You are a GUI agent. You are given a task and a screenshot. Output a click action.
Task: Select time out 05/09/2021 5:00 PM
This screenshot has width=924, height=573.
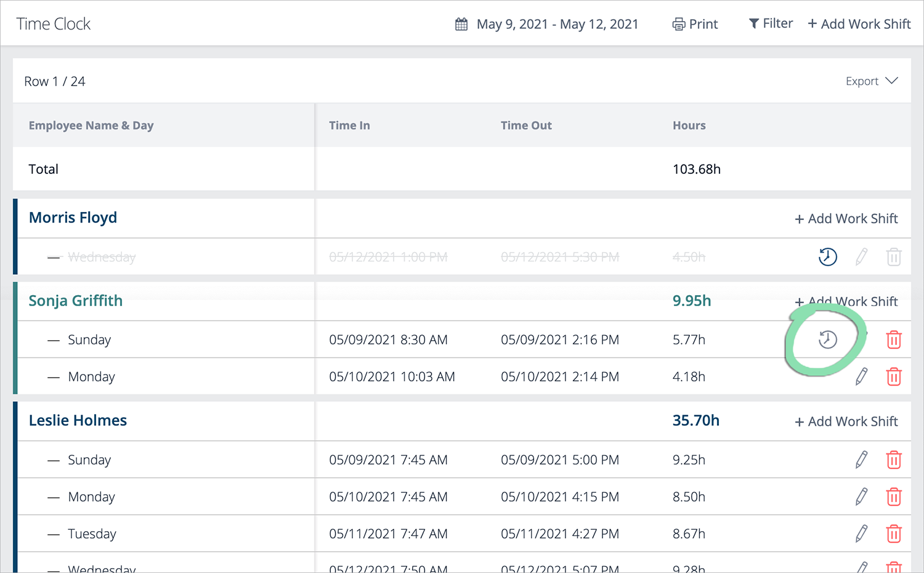coord(560,460)
